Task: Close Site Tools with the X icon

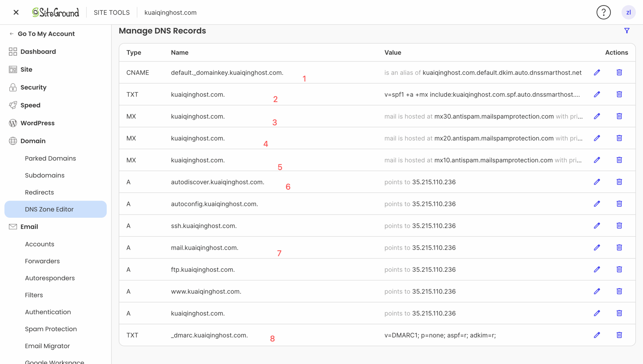Action: [16, 12]
